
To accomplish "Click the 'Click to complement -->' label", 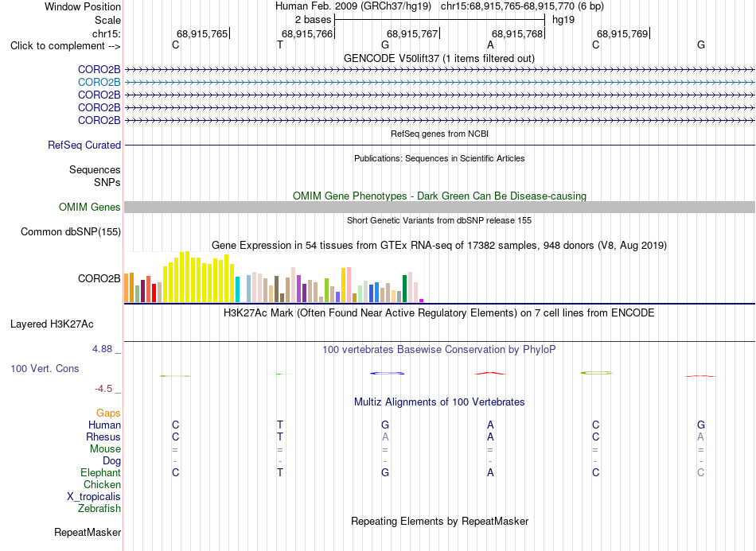I will [65, 46].
